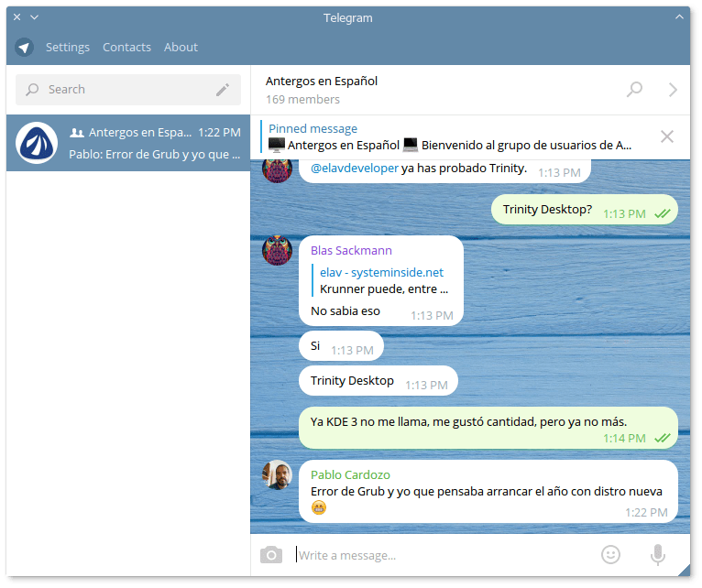The width and height of the screenshot is (702, 588).
Task: Click the @elavdeveloper mention link
Action: tap(354, 169)
